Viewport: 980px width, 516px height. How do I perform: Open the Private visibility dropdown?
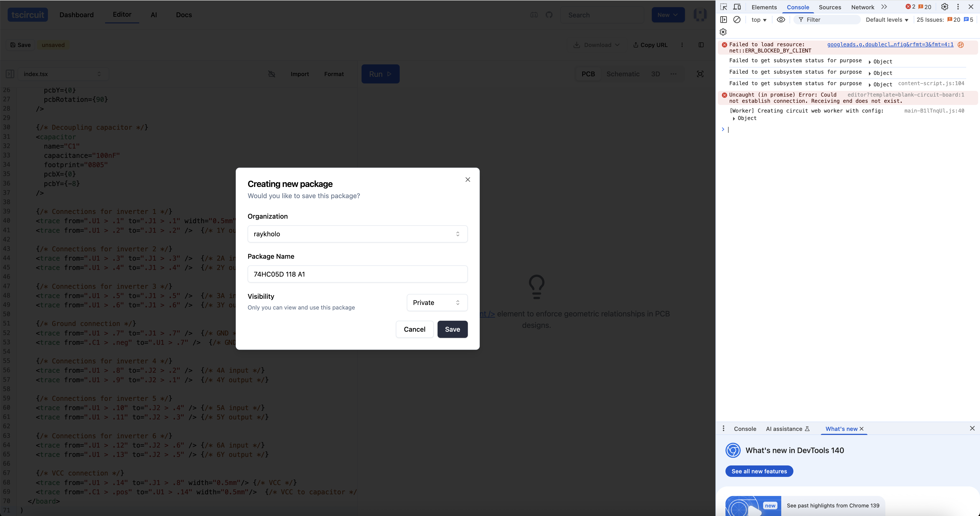[x=437, y=303]
